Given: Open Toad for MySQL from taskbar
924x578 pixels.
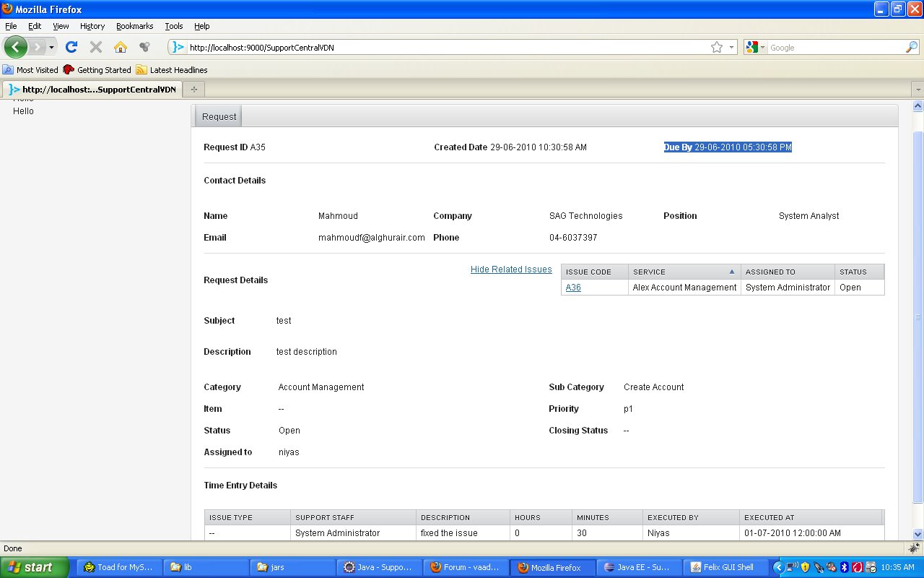Looking at the screenshot, I should point(118,567).
